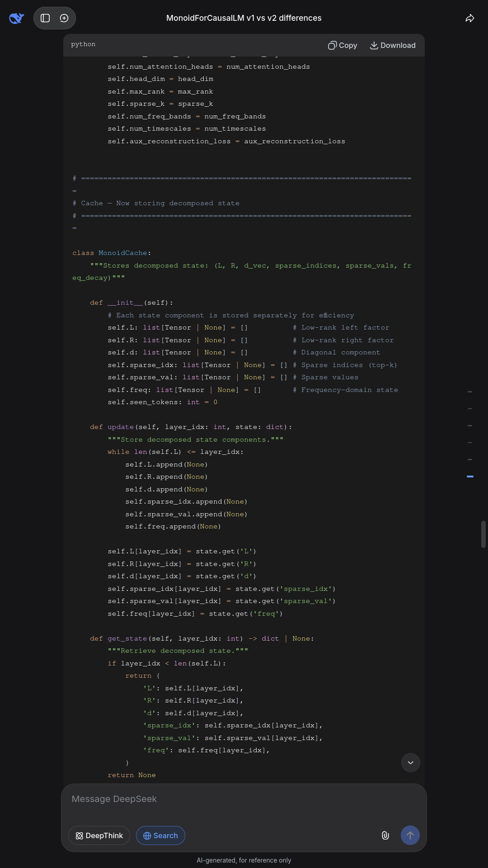Enable DeepThink mode
Viewport: 488px width, 868px height.
click(x=99, y=835)
